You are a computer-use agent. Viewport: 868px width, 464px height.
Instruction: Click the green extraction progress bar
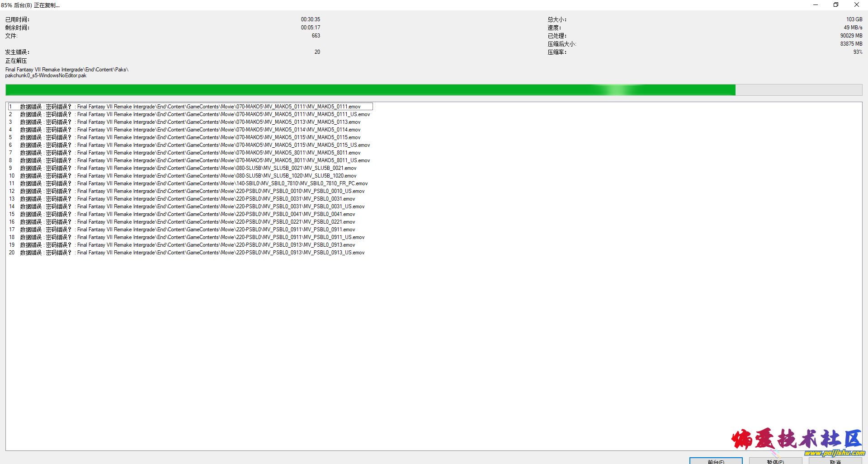[x=362, y=90]
